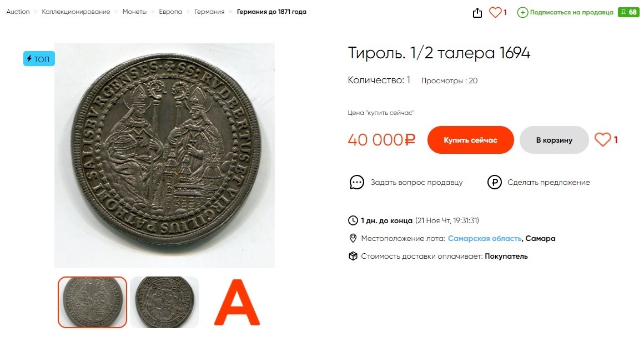
Task: Open the question bubble to ask the seller
Action: click(357, 182)
